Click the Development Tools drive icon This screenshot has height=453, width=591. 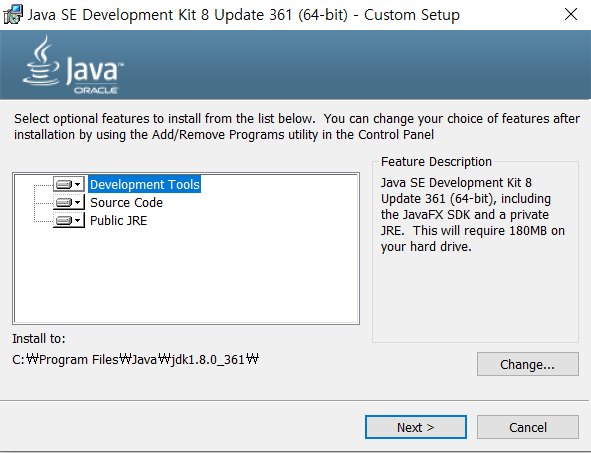click(x=64, y=185)
